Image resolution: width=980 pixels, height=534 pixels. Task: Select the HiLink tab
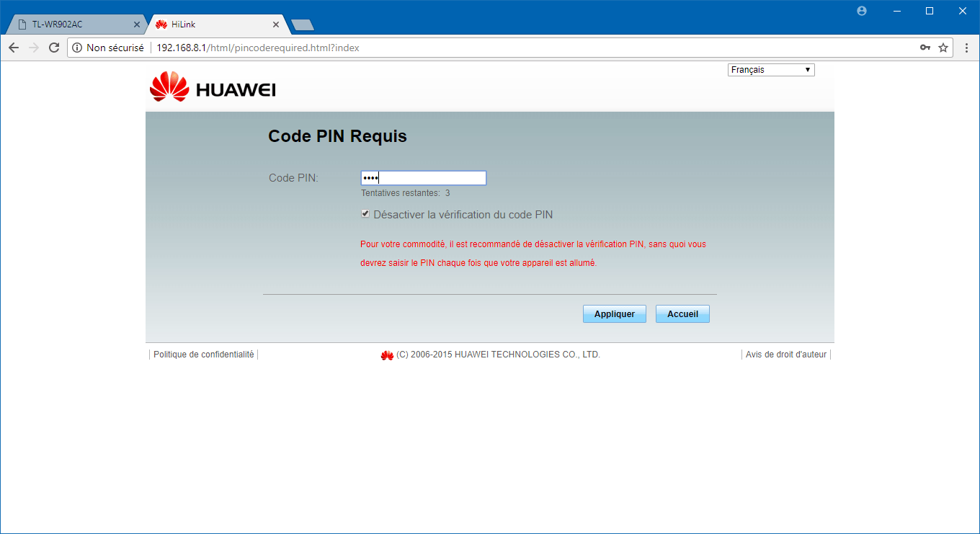(x=216, y=24)
